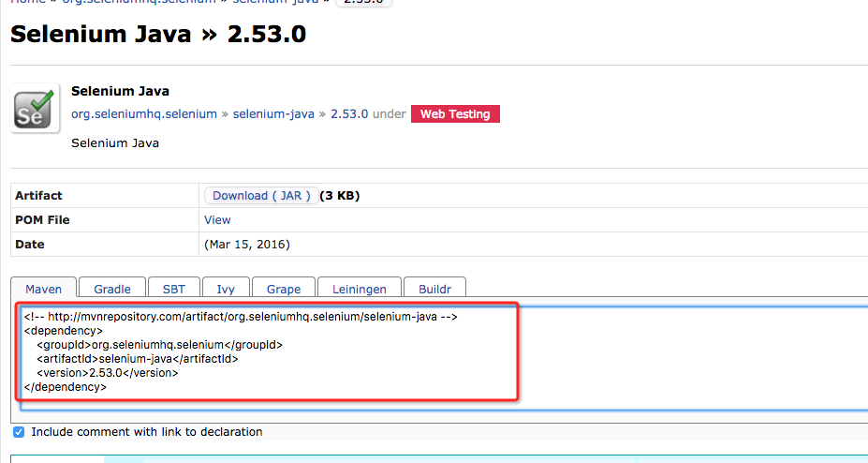868x463 pixels.
Task: Switch to the Maven tab
Action: click(44, 289)
